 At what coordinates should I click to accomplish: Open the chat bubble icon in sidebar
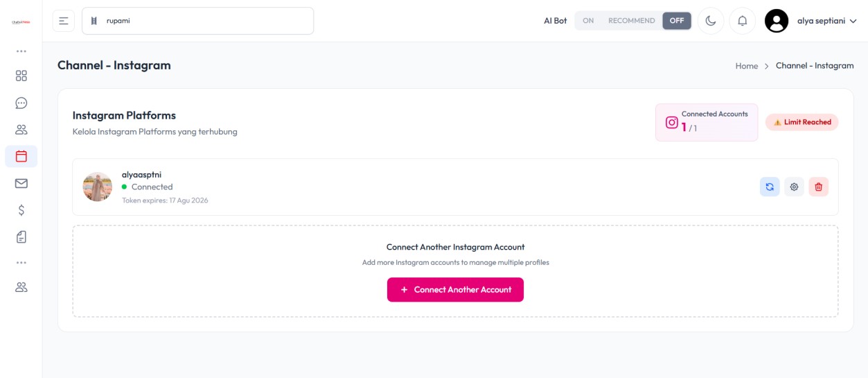point(21,103)
